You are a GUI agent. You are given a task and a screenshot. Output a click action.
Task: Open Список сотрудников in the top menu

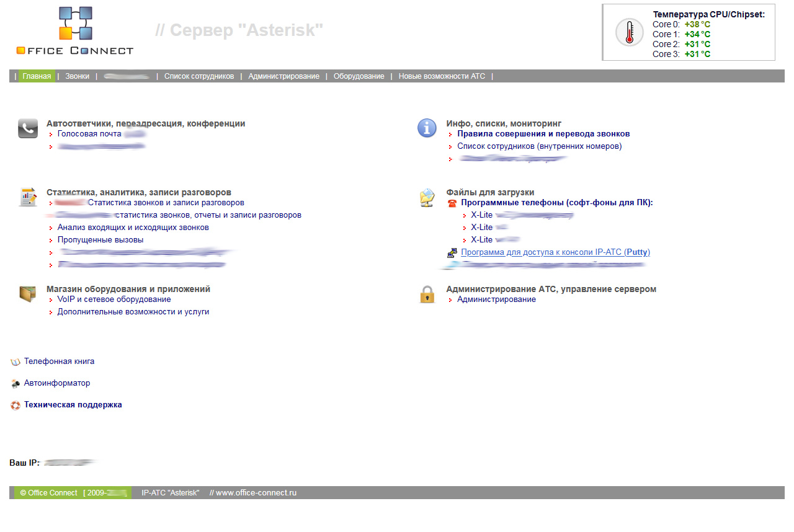point(199,76)
